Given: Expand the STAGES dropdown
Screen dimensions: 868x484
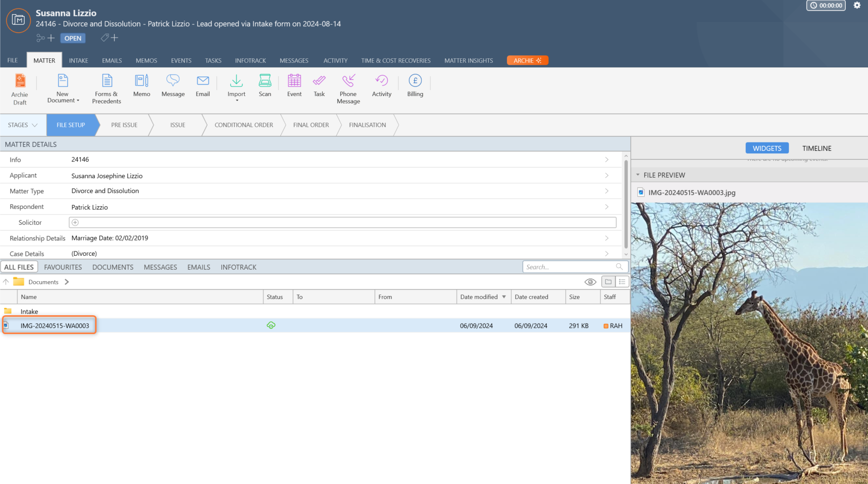Looking at the screenshot, I should tap(23, 125).
